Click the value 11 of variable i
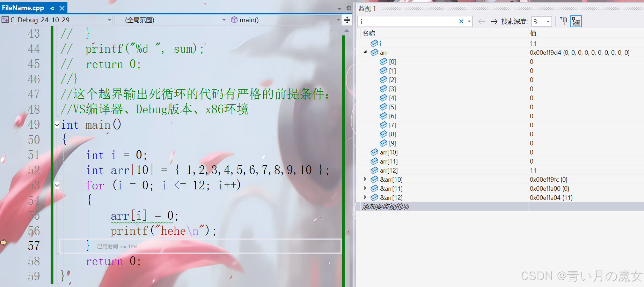This screenshot has height=287, width=644. (x=533, y=43)
